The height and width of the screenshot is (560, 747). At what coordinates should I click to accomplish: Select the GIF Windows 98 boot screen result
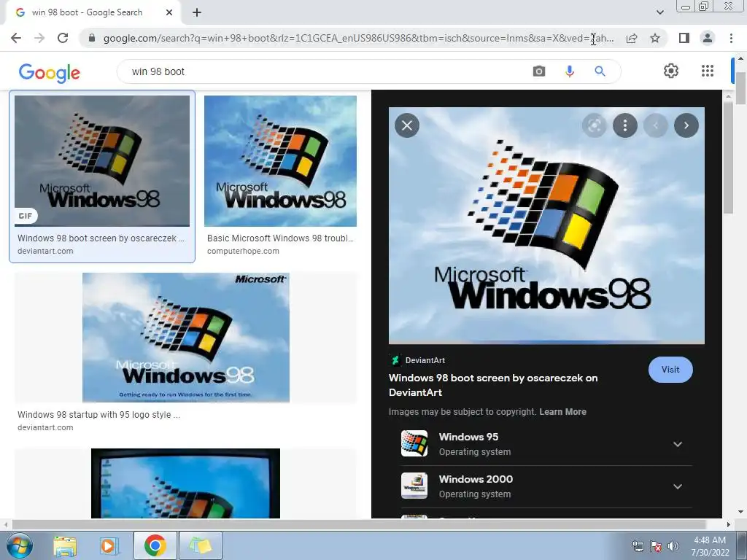102,161
